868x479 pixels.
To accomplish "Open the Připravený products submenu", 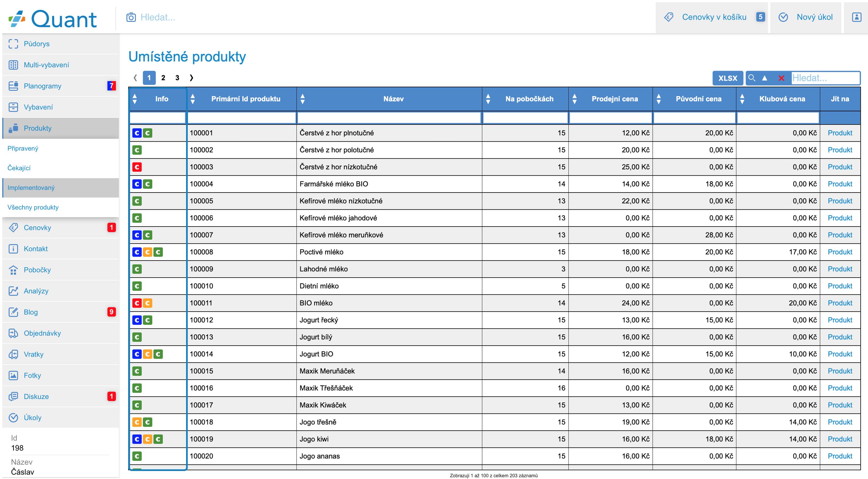I will pyautogui.click(x=61, y=148).
